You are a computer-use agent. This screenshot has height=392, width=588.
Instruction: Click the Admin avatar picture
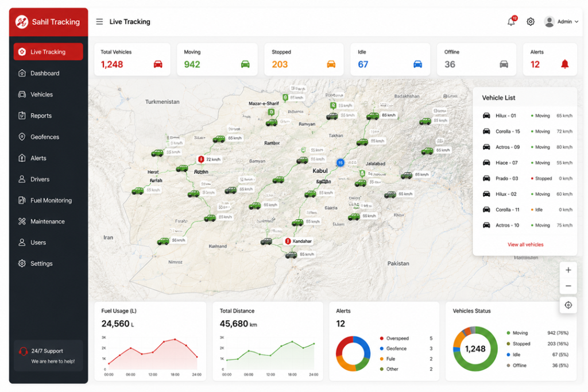550,22
